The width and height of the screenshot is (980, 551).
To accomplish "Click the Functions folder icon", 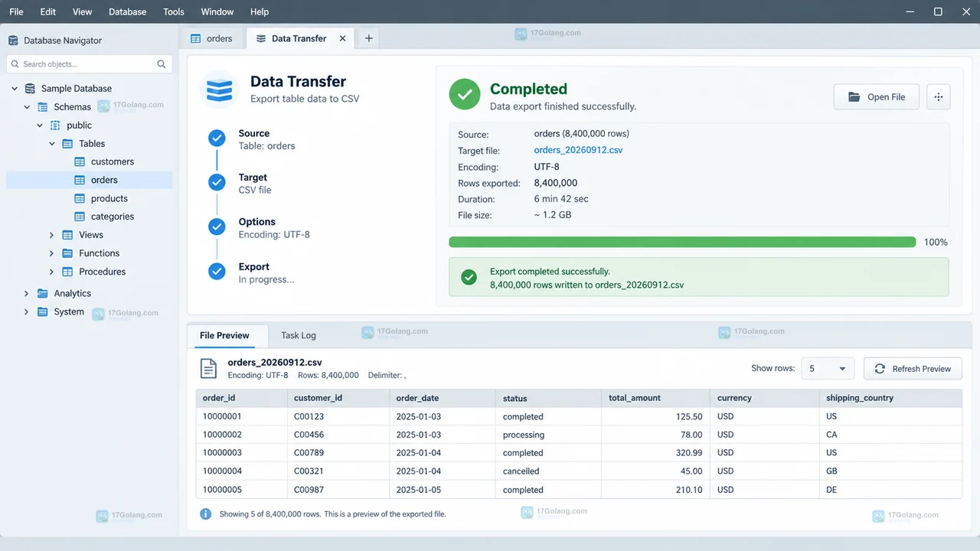I will 67,253.
